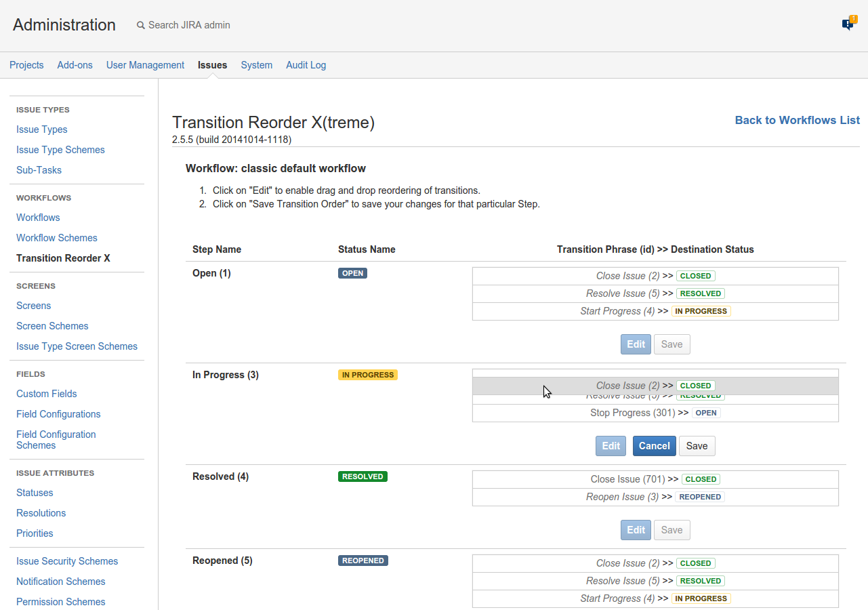Screen dimensions: 868x610
Task: Open Field Configuration Schemes link
Action: [56, 440]
